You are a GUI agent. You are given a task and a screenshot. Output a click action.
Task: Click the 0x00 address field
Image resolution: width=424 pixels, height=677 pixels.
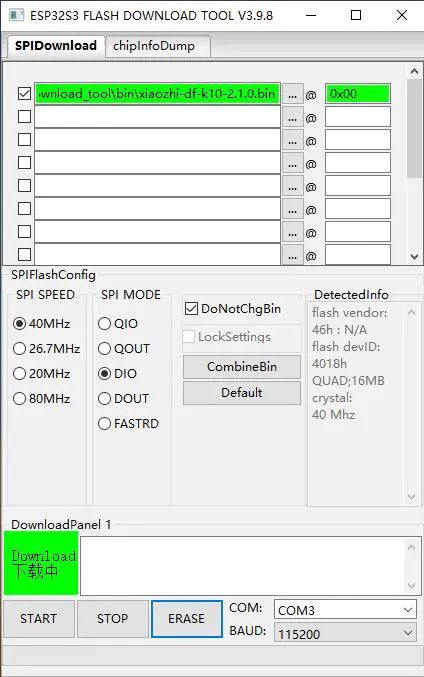coord(358,94)
